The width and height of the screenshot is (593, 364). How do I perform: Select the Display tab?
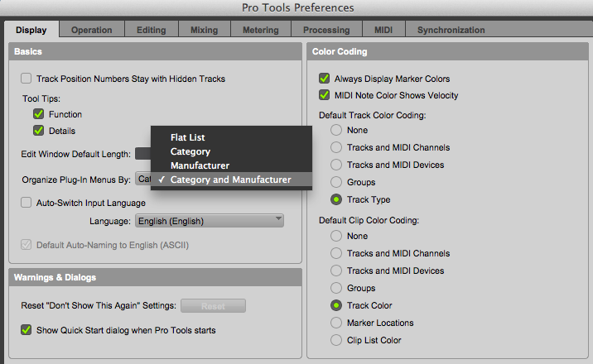coord(31,30)
